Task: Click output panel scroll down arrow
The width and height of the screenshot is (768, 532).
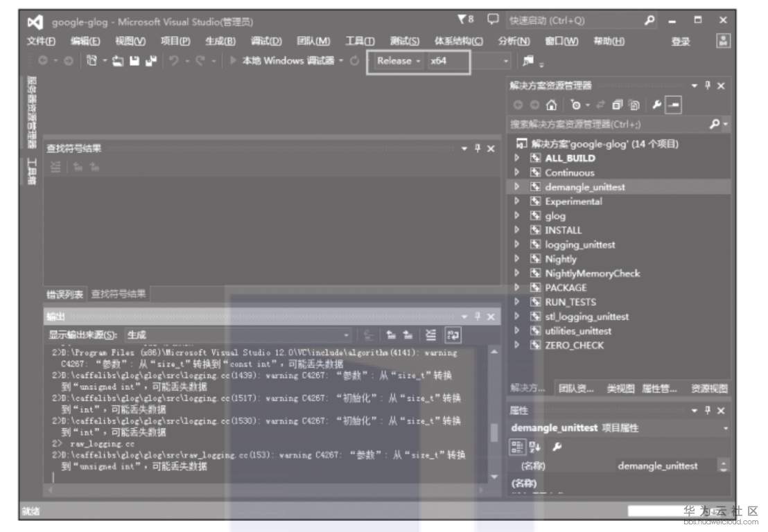Action: tap(494, 477)
